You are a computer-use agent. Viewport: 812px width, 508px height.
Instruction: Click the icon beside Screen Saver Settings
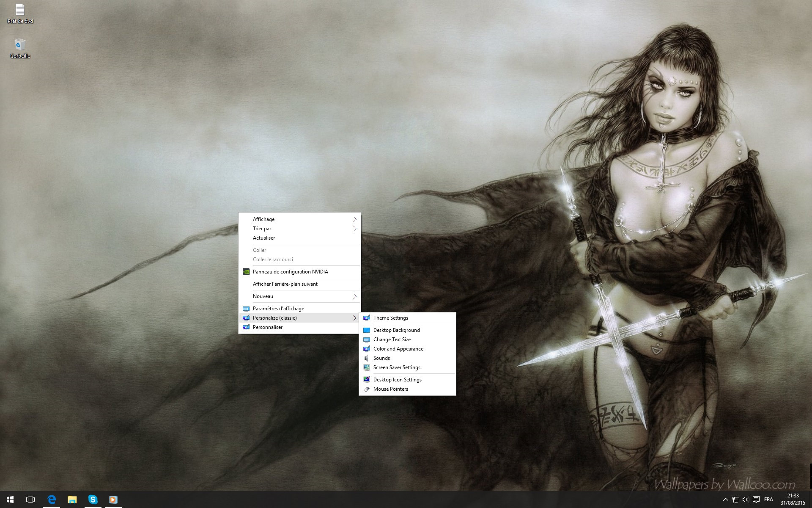[367, 367]
